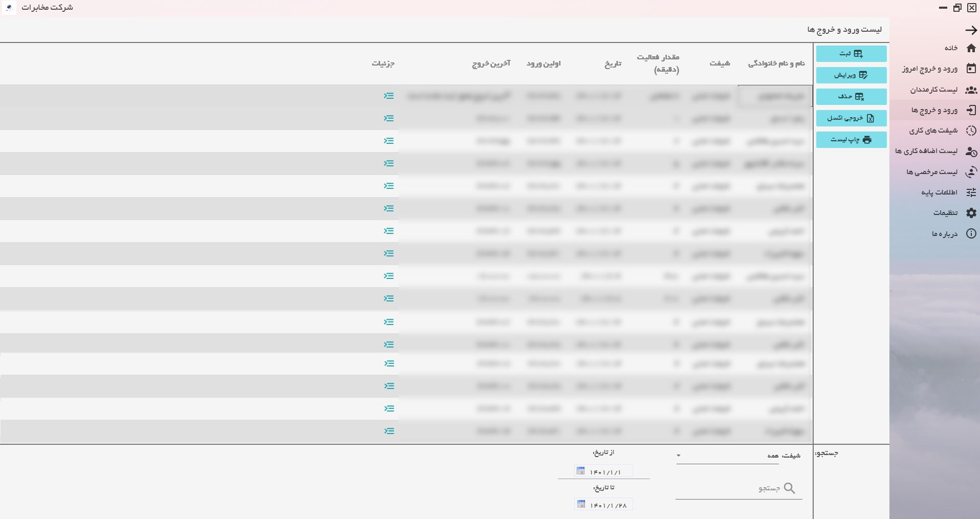Open settings via the gear icon
This screenshot has width=980, height=519.
click(x=971, y=213)
